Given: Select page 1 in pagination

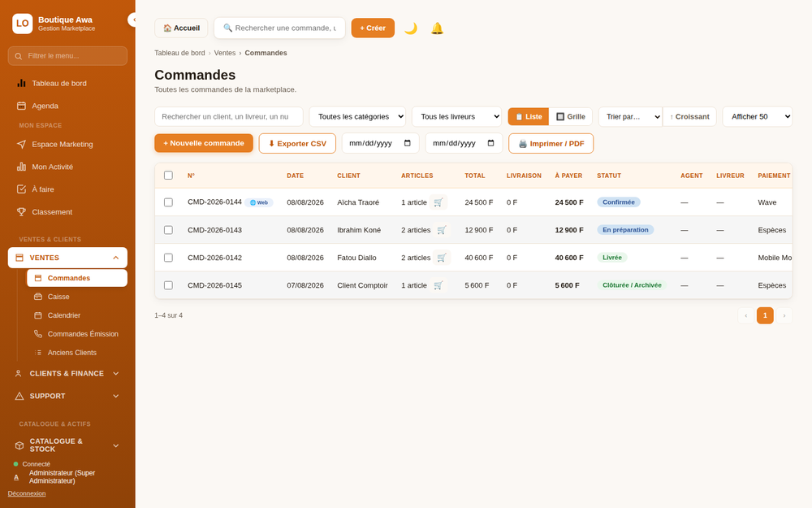Looking at the screenshot, I should click(765, 315).
